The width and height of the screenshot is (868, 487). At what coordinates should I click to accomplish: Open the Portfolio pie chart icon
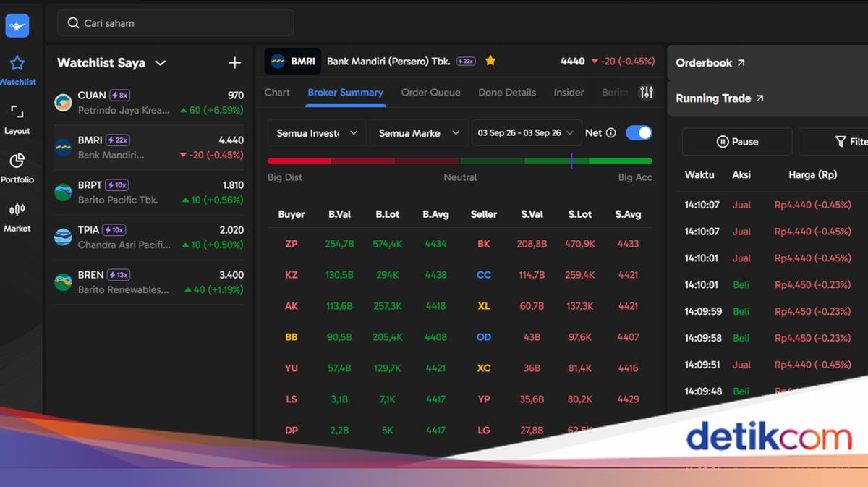click(17, 161)
